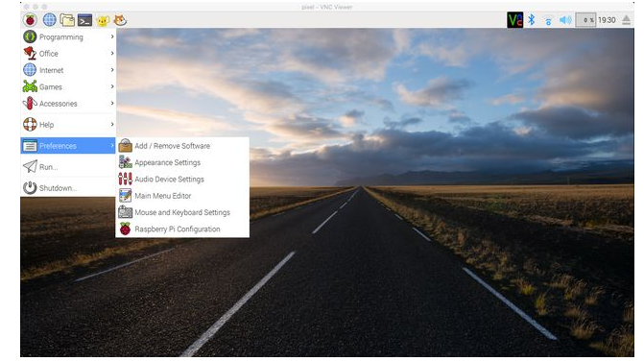Open the File Manager folders icon
The height and width of the screenshot is (361, 644).
(67, 20)
